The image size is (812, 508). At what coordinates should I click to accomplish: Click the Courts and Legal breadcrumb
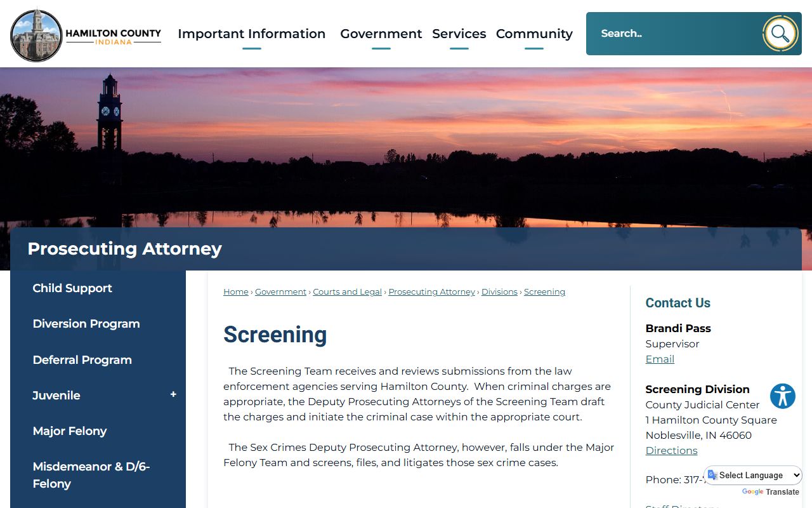pyautogui.click(x=348, y=292)
